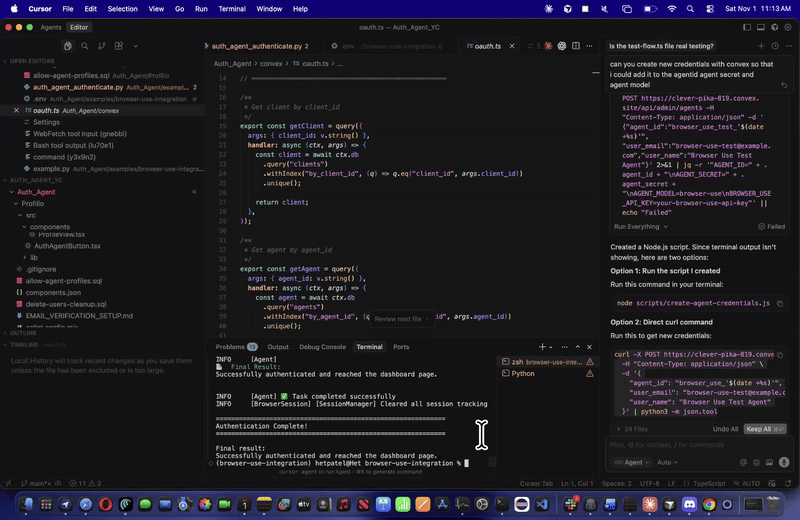The width and height of the screenshot is (800, 520).
Task: Start a new chat with plus icon
Action: pos(761,46)
